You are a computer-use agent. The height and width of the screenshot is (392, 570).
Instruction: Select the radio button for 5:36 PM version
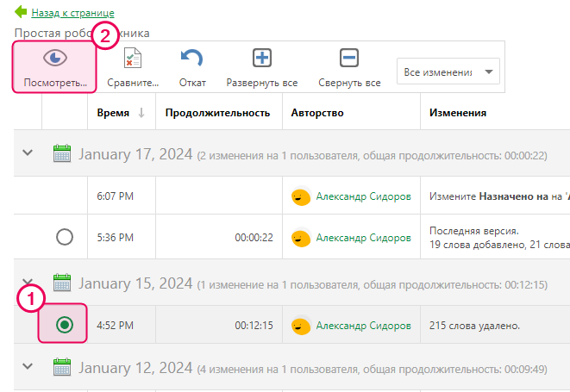pyautogui.click(x=64, y=237)
